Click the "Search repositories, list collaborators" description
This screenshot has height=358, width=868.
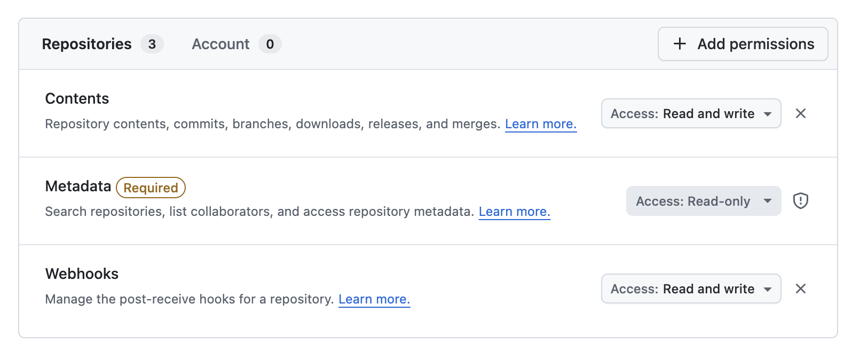pyautogui.click(x=259, y=212)
